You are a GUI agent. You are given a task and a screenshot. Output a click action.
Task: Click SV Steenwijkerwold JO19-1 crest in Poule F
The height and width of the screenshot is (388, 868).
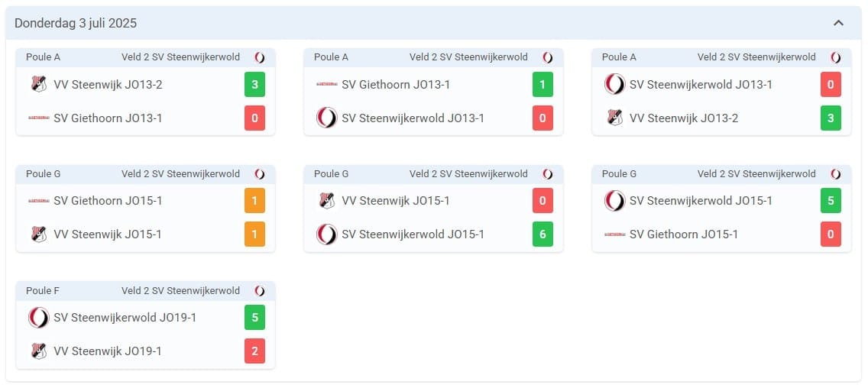(39, 318)
